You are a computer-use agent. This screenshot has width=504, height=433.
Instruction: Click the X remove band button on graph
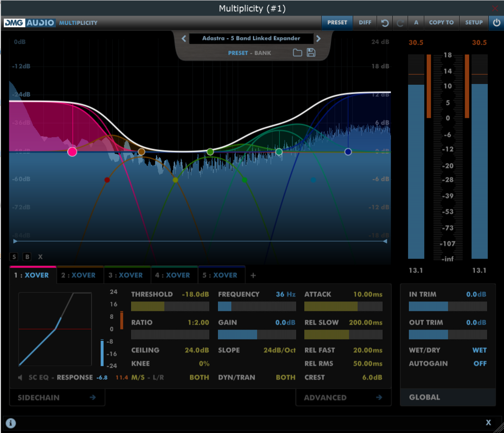[40, 257]
